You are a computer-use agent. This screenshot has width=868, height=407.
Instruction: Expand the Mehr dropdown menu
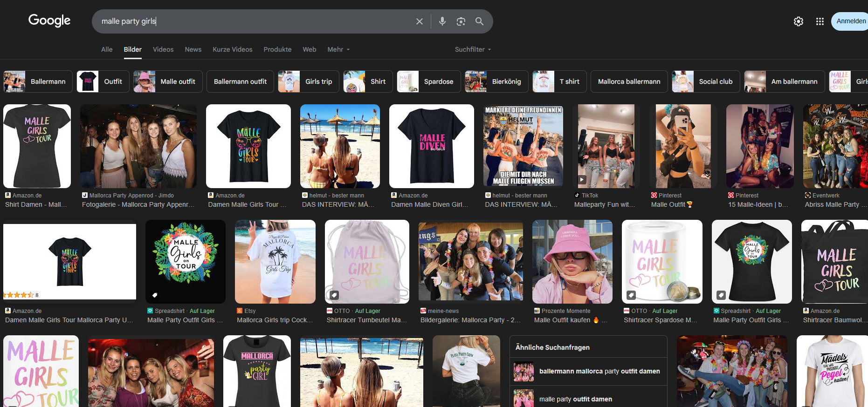point(338,49)
